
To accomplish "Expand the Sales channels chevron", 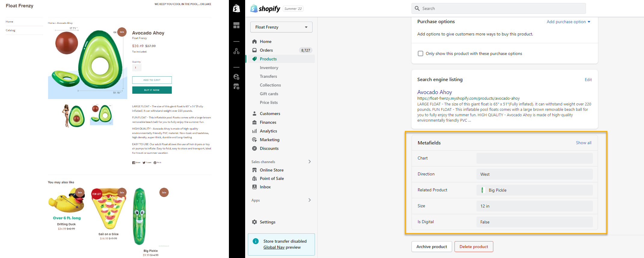I will [x=310, y=162].
